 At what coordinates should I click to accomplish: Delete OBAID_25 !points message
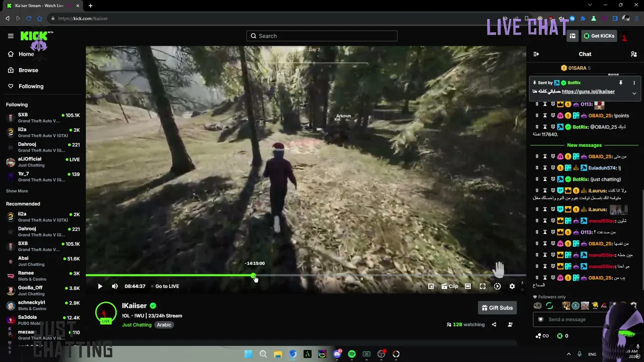pos(537,116)
